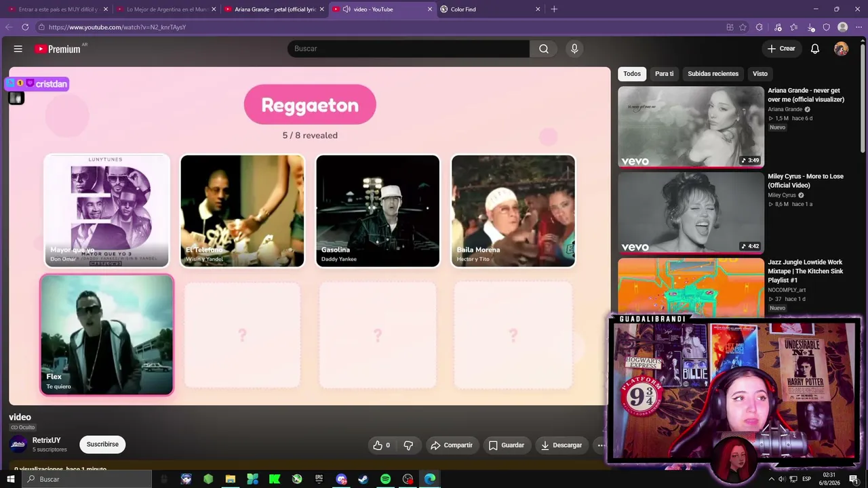Screen dimensions: 868x488
Task: Switch to Microsoft Edge in taskbar
Action: pos(430,479)
